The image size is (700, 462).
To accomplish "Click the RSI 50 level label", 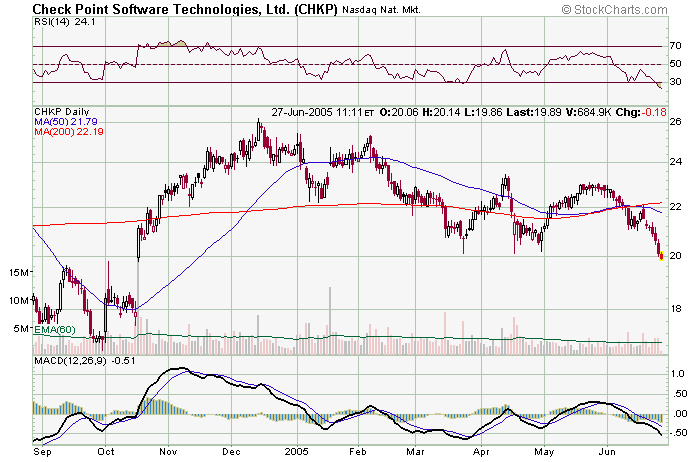I will (675, 64).
